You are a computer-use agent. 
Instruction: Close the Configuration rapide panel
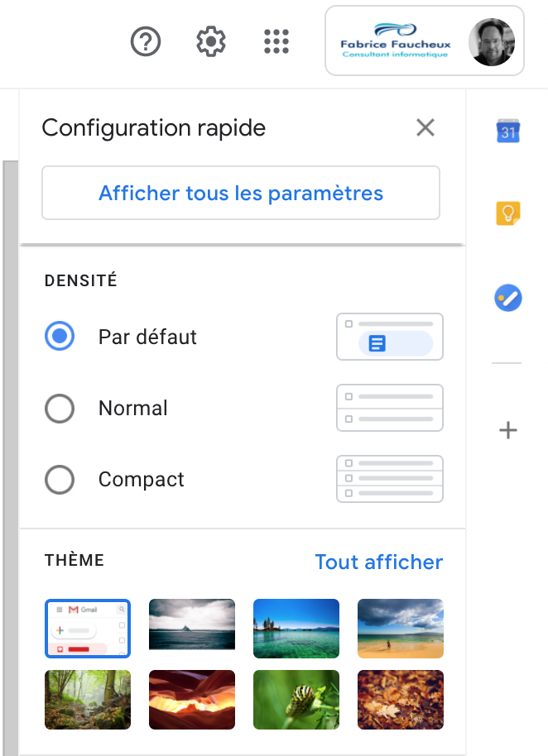[425, 127]
